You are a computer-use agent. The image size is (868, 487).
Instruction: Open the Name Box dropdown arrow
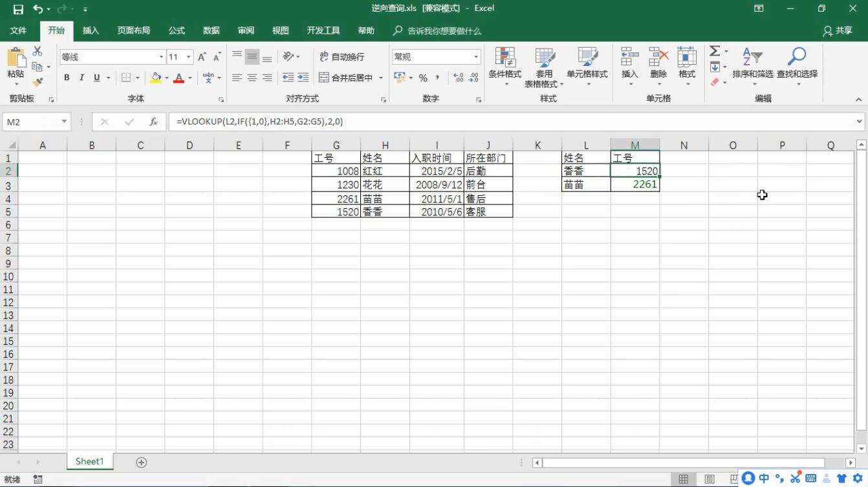click(x=64, y=122)
